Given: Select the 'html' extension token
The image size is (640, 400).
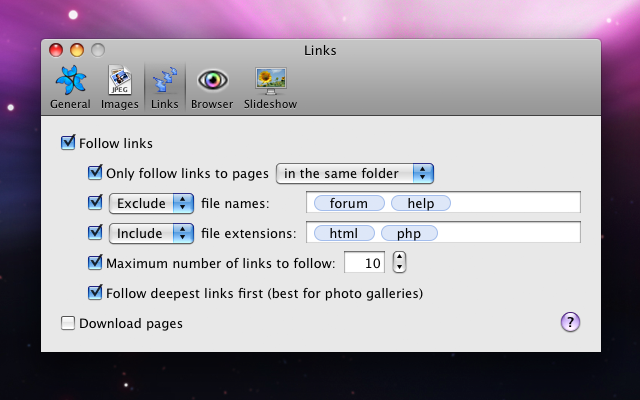Looking at the screenshot, I should (344, 233).
